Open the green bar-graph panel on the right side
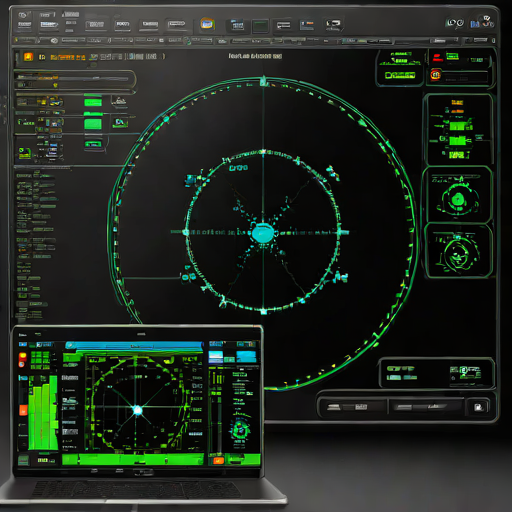 tap(458, 129)
